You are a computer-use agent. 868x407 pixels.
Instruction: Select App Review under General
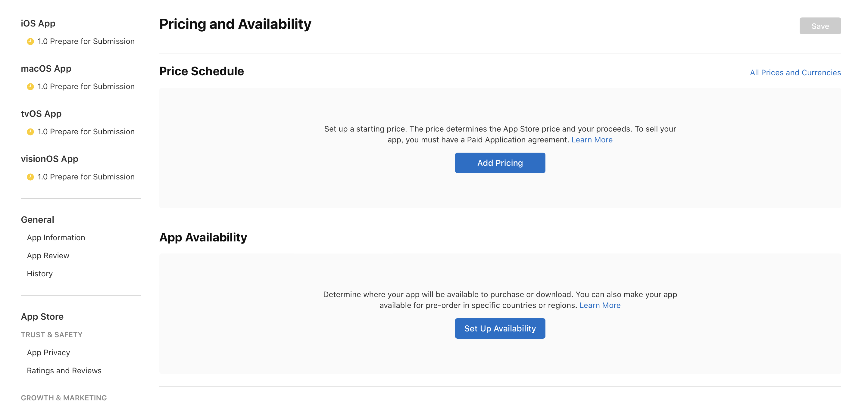point(48,255)
